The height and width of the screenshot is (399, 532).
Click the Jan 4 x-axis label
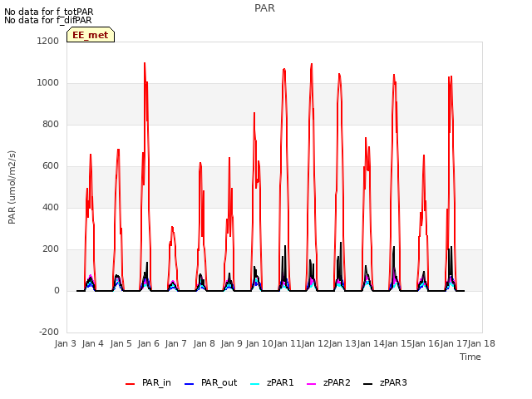point(93,343)
